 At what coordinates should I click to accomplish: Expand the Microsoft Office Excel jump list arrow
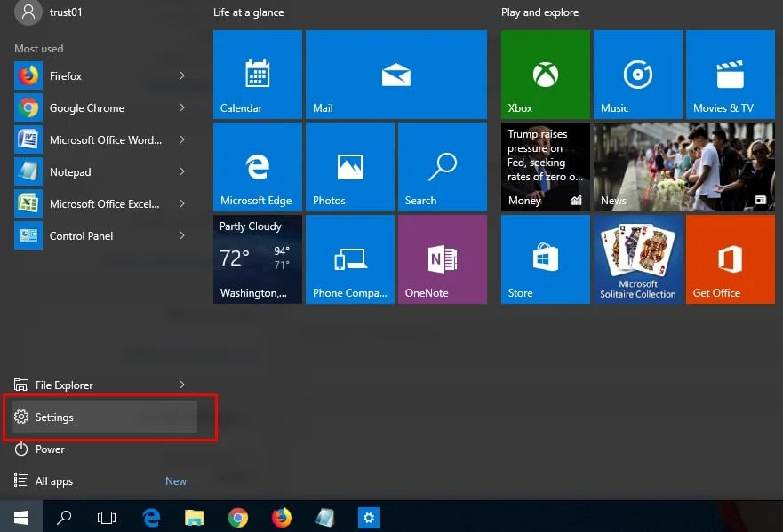pos(182,203)
